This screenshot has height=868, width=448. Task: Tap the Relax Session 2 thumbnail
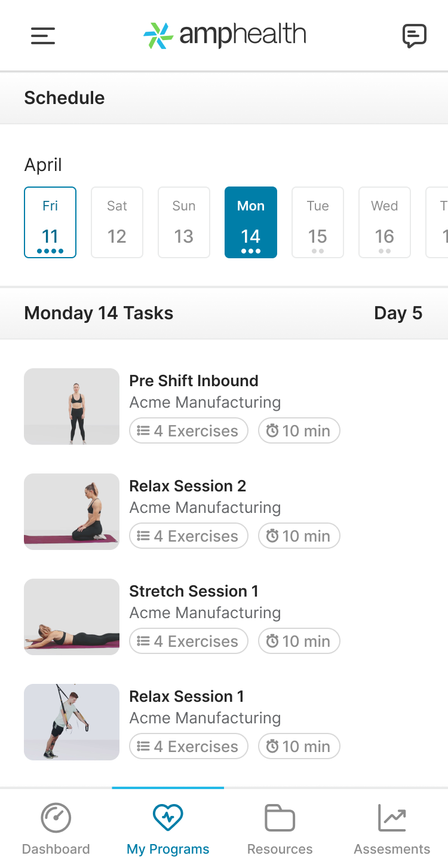[72, 512]
